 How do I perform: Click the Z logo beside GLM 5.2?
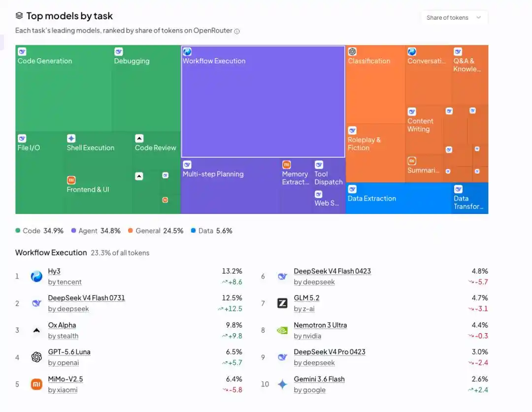[282, 303]
